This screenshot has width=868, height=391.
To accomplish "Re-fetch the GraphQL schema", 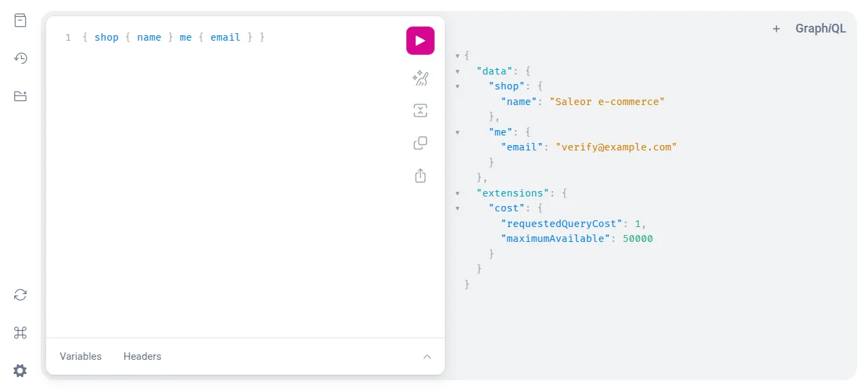I will 20,295.
